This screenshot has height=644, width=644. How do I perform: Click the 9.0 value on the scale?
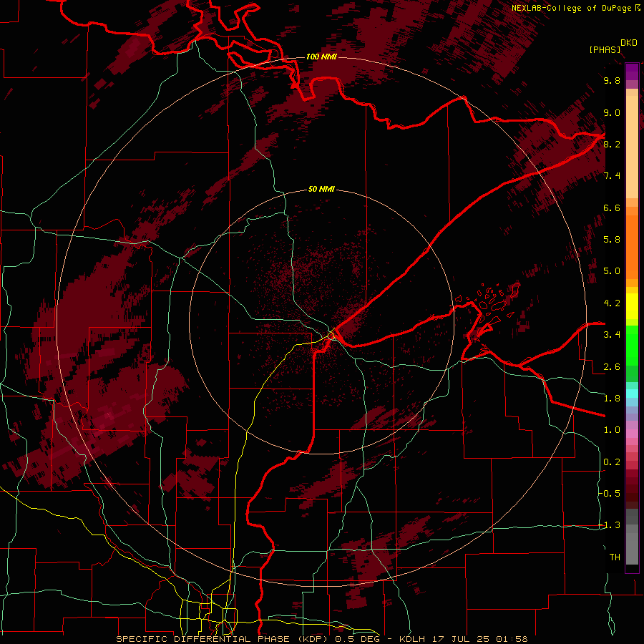point(612,112)
